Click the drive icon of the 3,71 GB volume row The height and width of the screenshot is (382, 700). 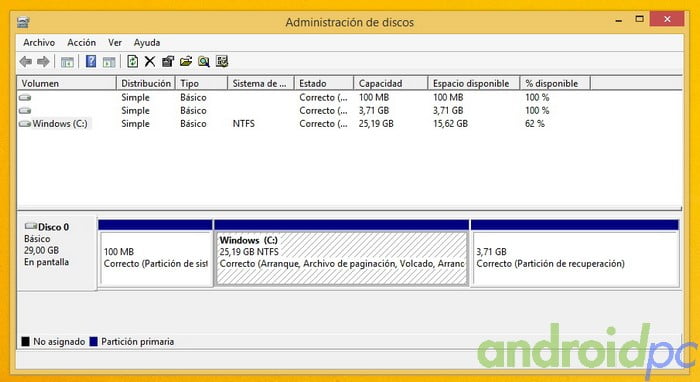tap(25, 110)
